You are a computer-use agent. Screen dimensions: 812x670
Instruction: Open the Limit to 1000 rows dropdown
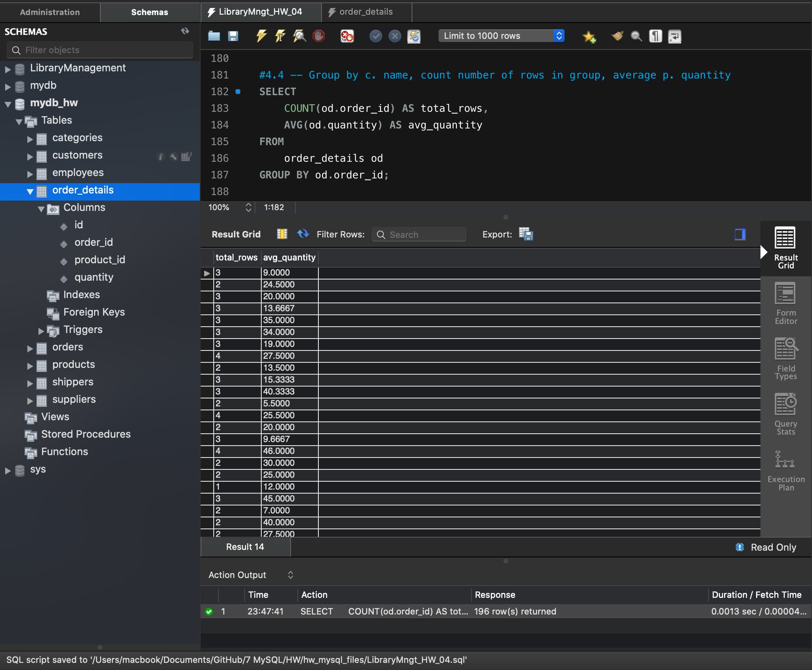click(x=501, y=36)
